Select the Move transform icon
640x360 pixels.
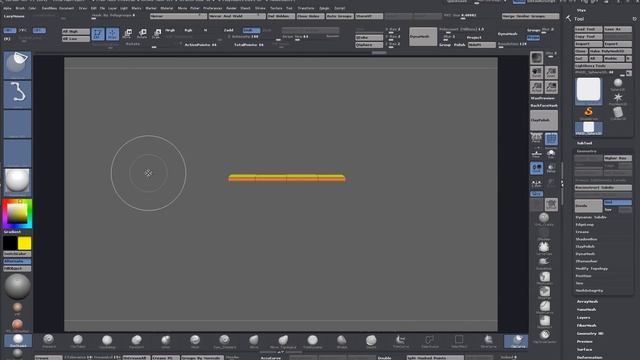[x=127, y=34]
